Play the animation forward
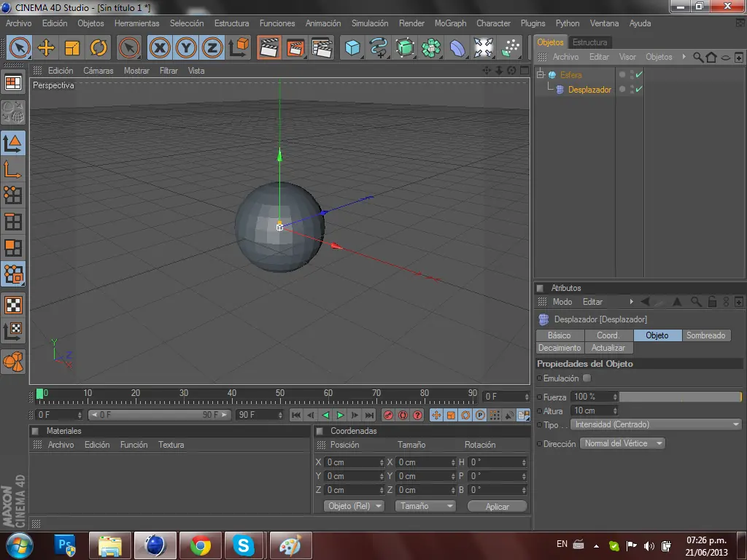747x560 pixels. click(340, 415)
